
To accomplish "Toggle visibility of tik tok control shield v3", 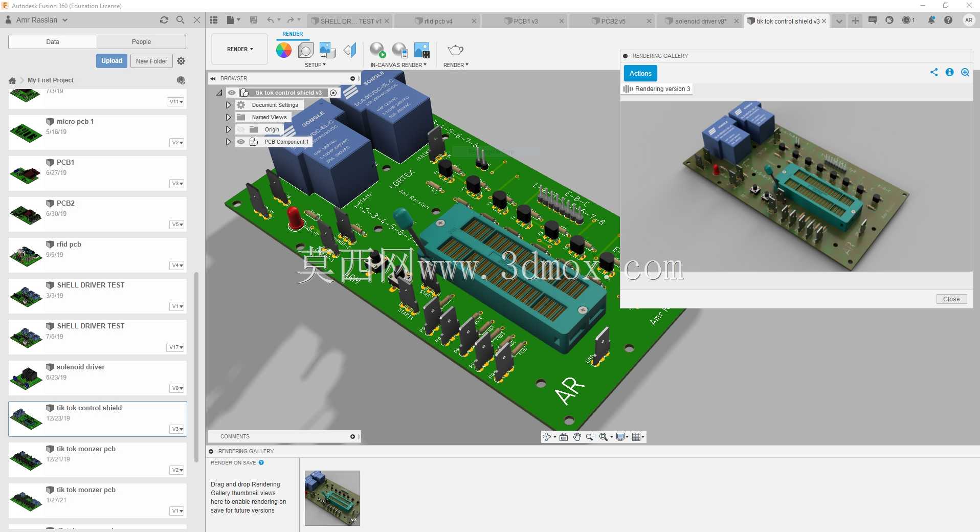I will [232, 93].
